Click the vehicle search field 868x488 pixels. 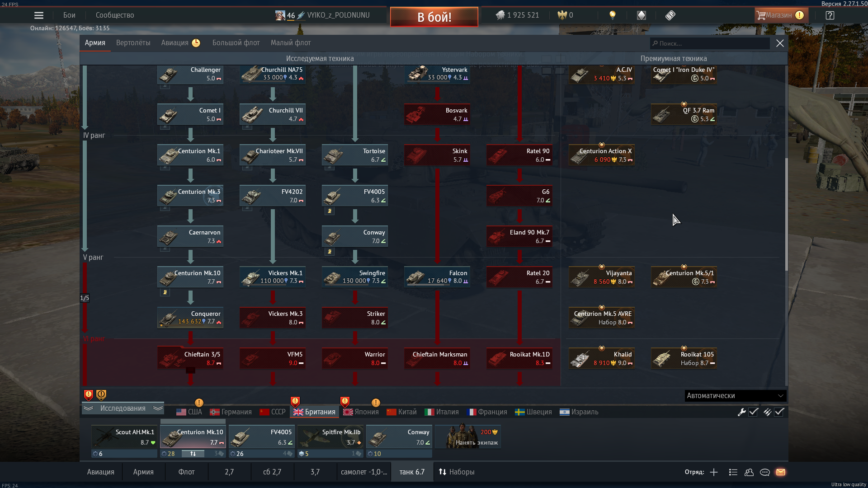coord(710,43)
